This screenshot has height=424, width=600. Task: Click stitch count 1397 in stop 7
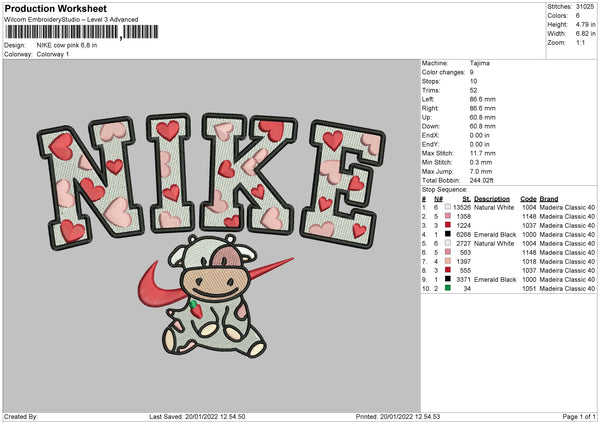click(463, 261)
